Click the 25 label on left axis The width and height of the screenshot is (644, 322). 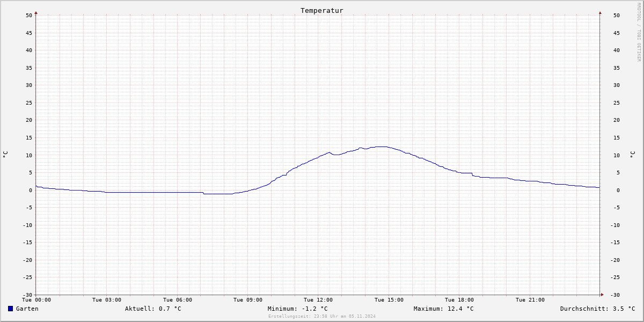coord(29,103)
